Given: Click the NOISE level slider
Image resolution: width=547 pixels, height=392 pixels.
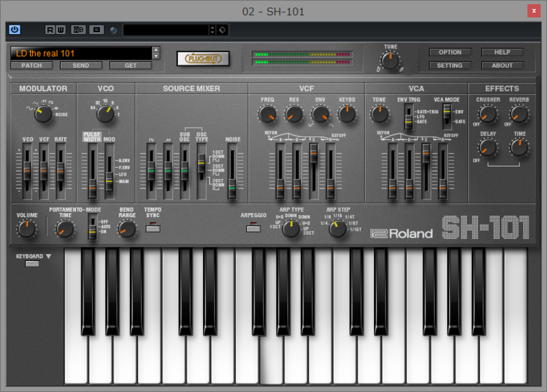Looking at the screenshot, I should [x=232, y=171].
